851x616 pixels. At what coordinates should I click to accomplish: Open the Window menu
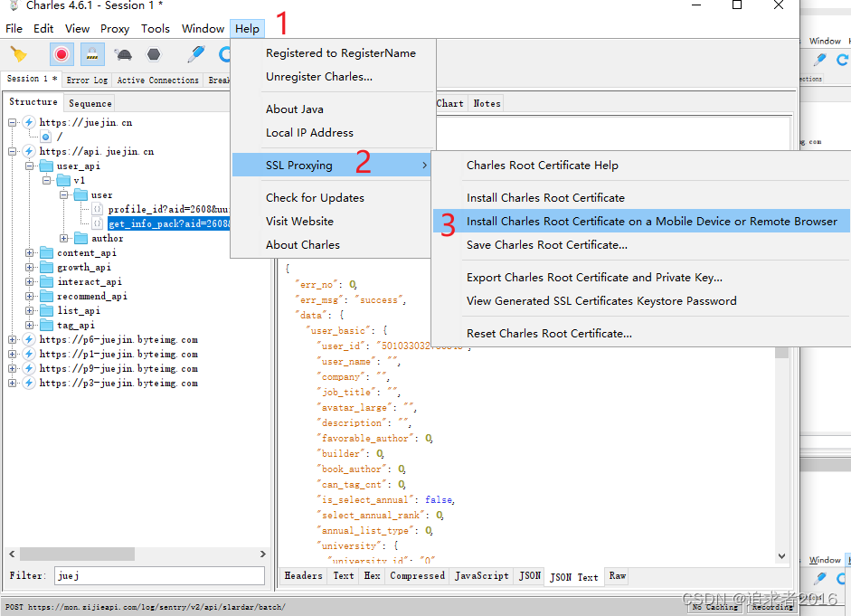tap(203, 29)
